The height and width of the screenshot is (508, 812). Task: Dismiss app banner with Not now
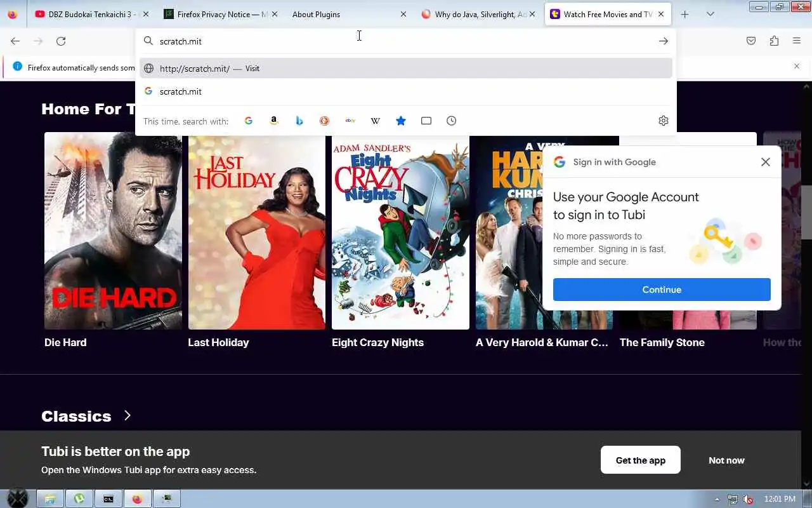(x=726, y=460)
